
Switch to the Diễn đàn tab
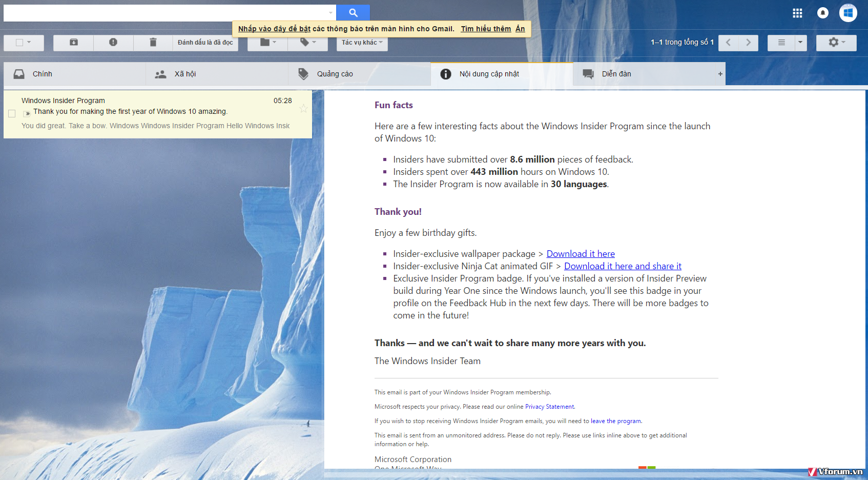(645, 74)
